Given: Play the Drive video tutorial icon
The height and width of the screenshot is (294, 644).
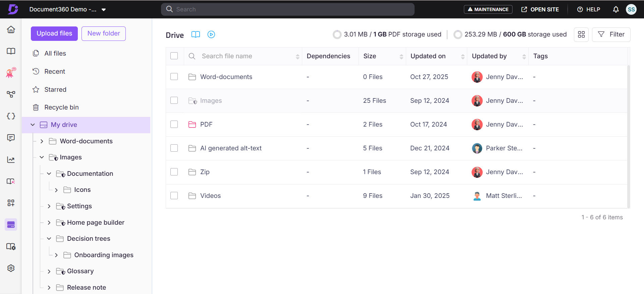Looking at the screenshot, I should [211, 34].
